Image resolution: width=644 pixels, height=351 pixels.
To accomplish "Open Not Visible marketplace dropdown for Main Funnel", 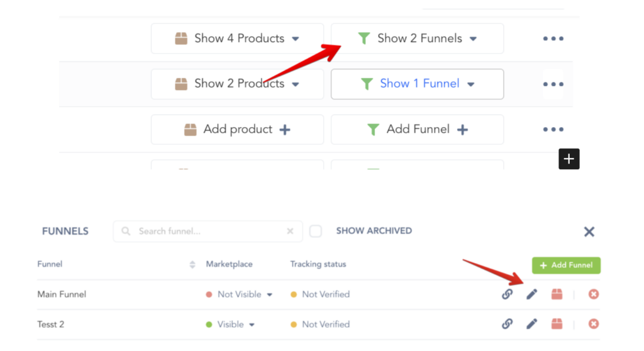I will 240,294.
